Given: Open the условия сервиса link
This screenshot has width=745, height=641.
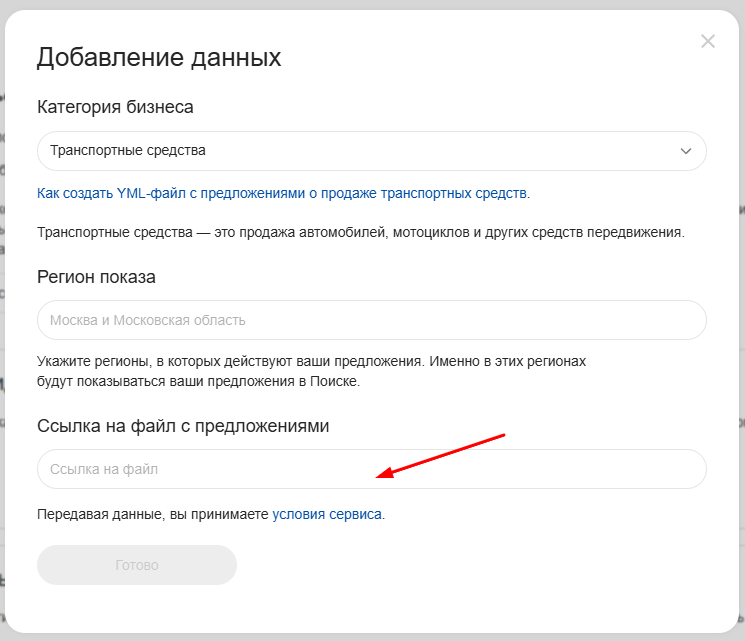Looking at the screenshot, I should [327, 515].
